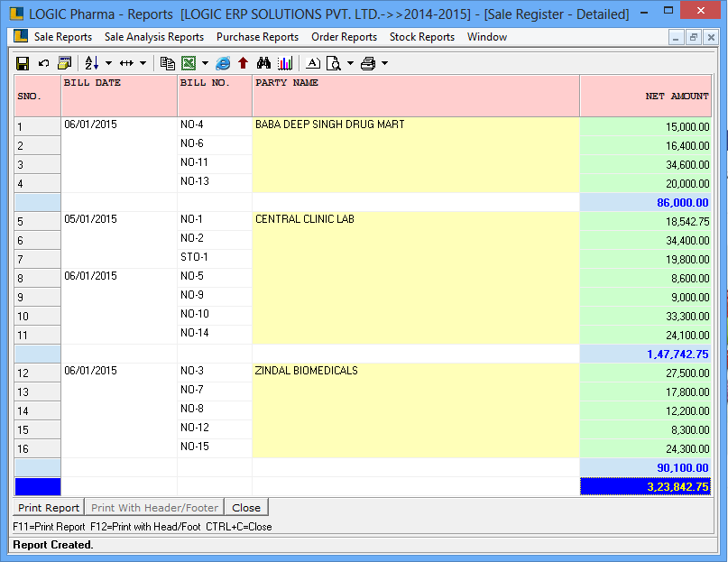Click net amount 15,000.00
This screenshot has width=728, height=562.
point(687,127)
